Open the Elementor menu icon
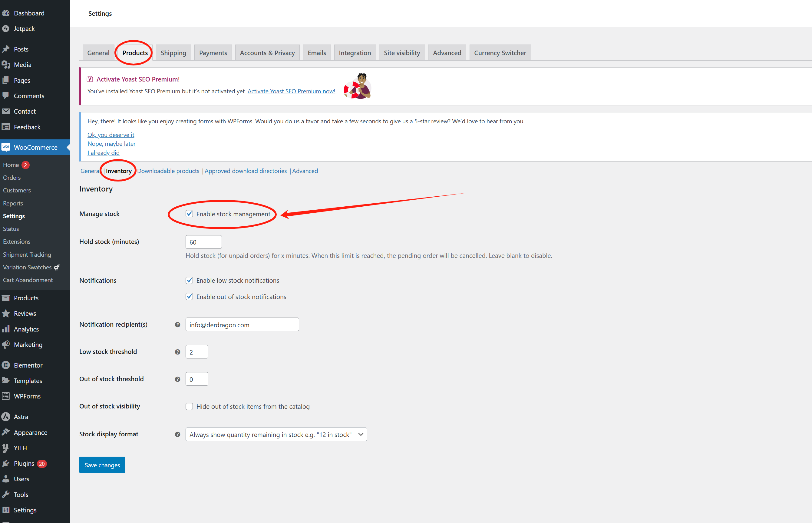This screenshot has height=523, width=812. point(6,365)
